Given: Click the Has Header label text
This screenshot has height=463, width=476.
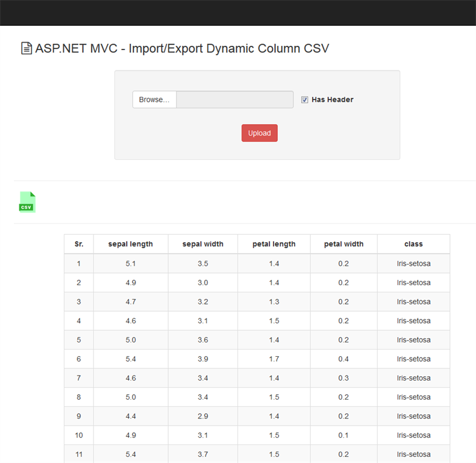Looking at the screenshot, I should (x=333, y=99).
